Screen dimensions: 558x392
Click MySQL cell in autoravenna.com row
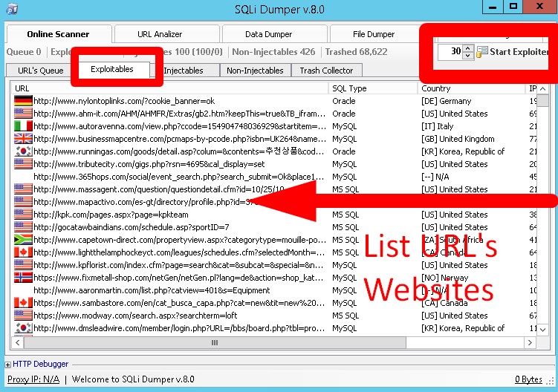pyautogui.click(x=345, y=126)
